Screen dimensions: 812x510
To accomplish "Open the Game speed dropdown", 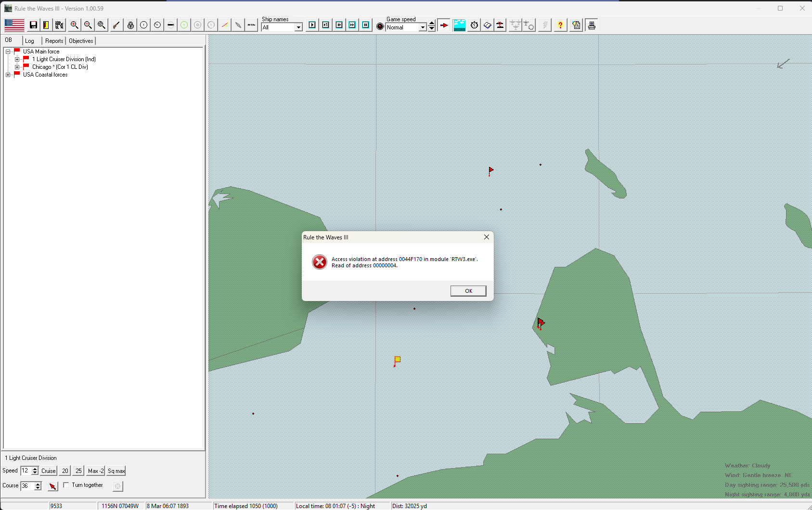I will tap(423, 27).
